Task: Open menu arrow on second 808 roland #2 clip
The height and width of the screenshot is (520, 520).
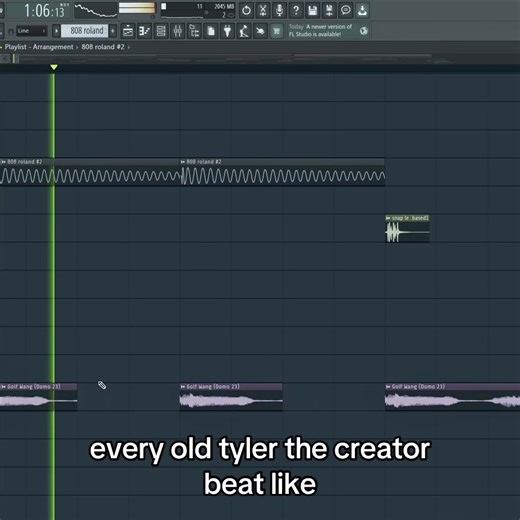Action: 183,162
